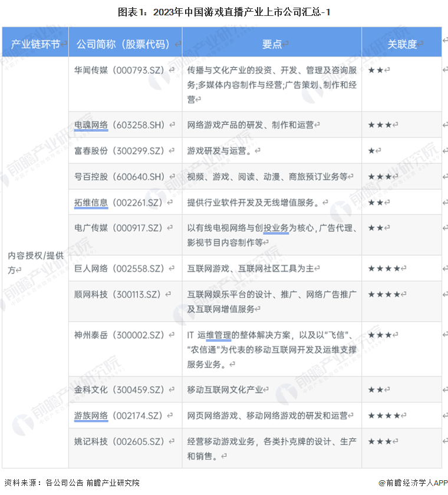Click the 产业链环节 column header
This screenshot has width=448, height=495.
(35, 42)
